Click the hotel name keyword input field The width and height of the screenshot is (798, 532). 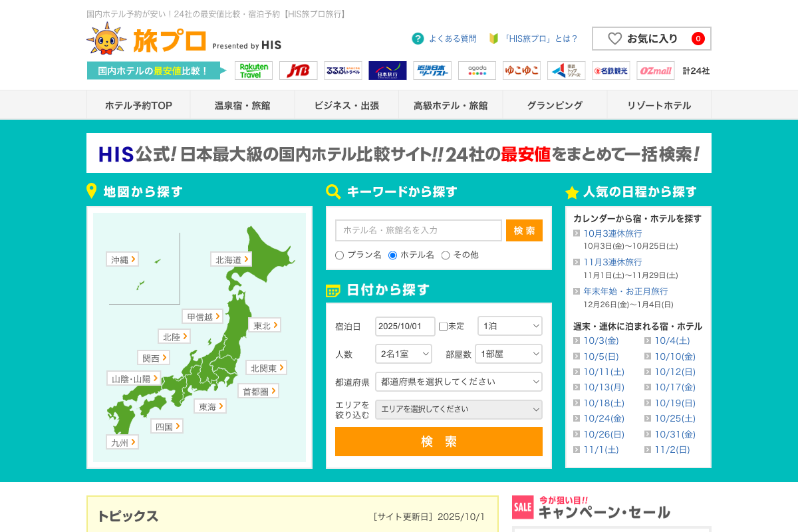[x=418, y=230]
